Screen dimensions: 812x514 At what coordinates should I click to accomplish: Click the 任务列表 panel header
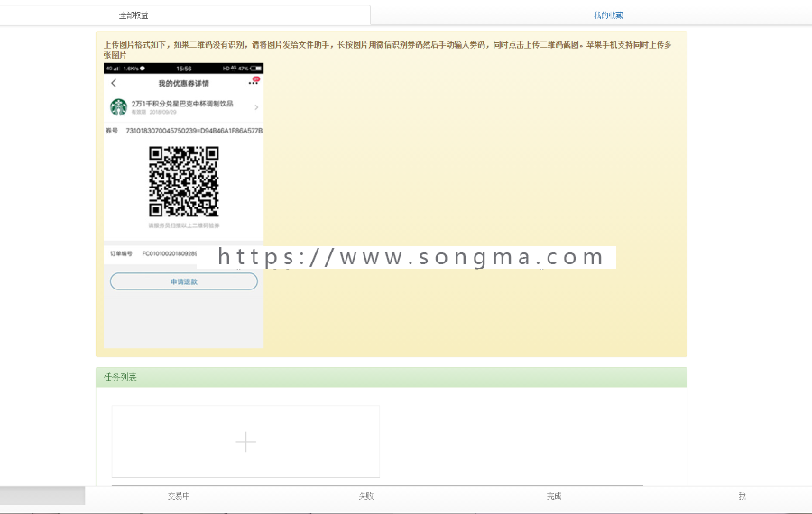pyautogui.click(x=392, y=377)
